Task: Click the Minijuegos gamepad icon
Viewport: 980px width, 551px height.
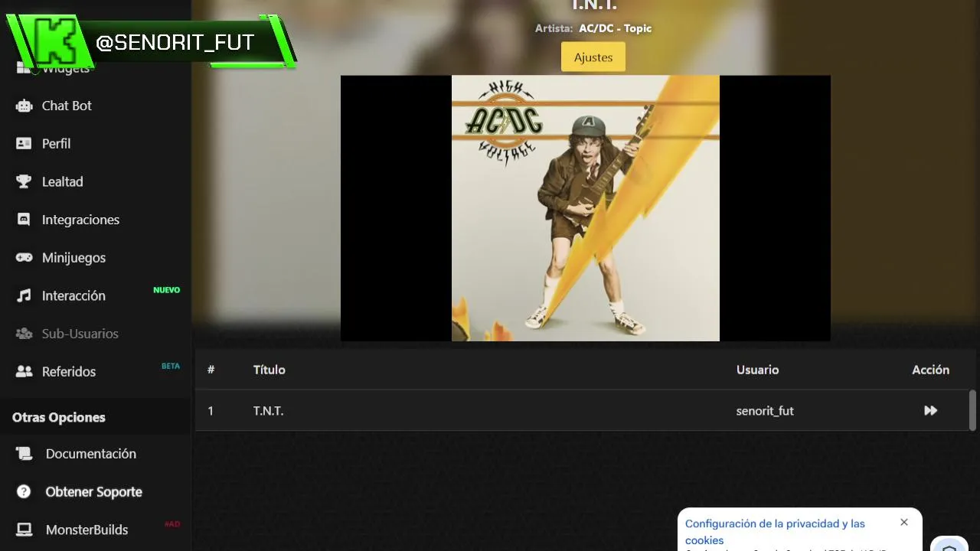Action: [x=24, y=258]
